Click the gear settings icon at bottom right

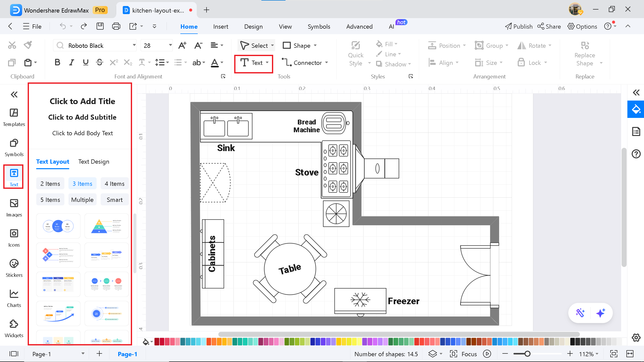pyautogui.click(x=636, y=338)
